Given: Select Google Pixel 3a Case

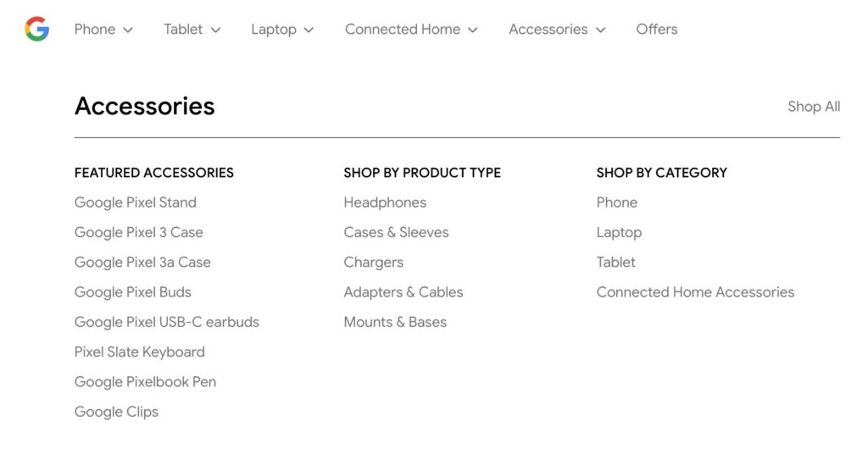Looking at the screenshot, I should click(x=142, y=263).
